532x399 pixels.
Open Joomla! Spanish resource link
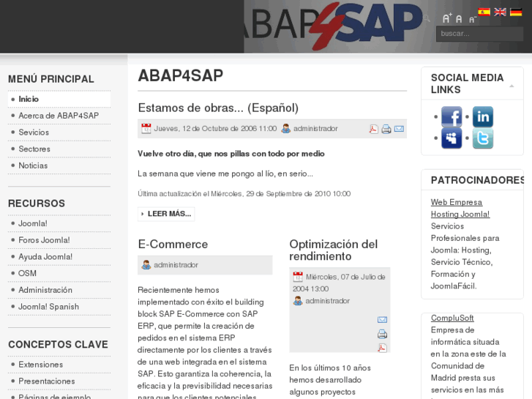(48, 307)
